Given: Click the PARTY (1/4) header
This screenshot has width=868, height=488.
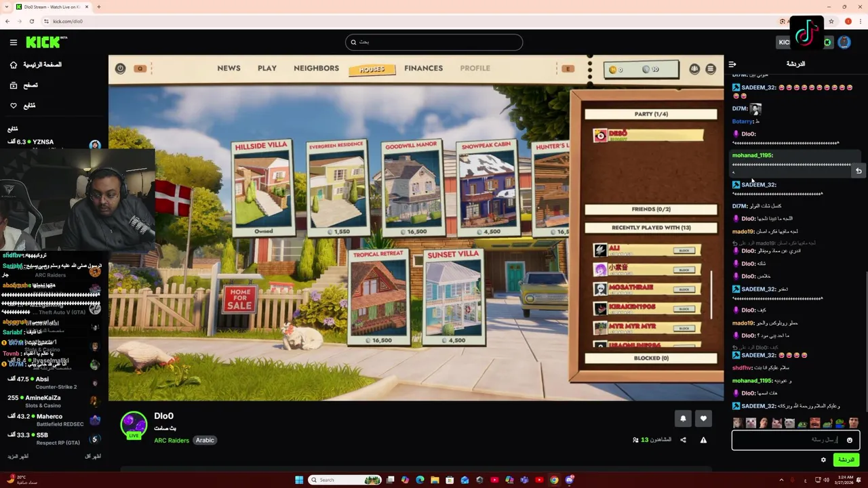Looking at the screenshot, I should tap(650, 114).
